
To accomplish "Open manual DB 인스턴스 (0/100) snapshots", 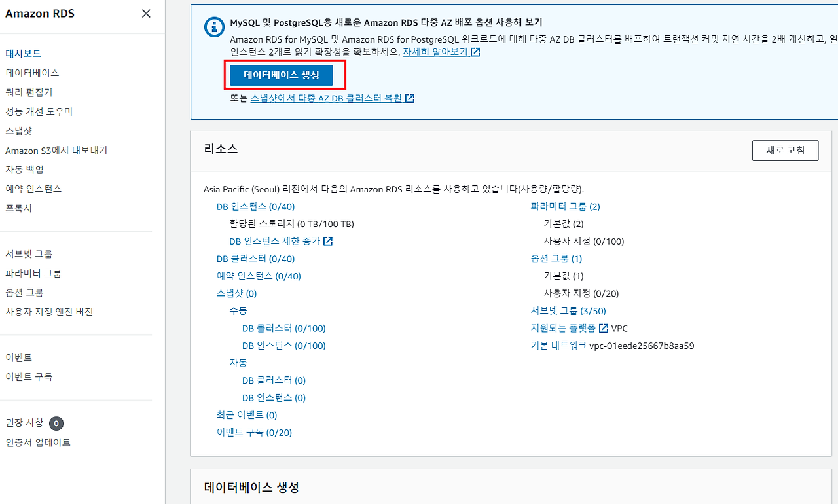I will 284,346.
